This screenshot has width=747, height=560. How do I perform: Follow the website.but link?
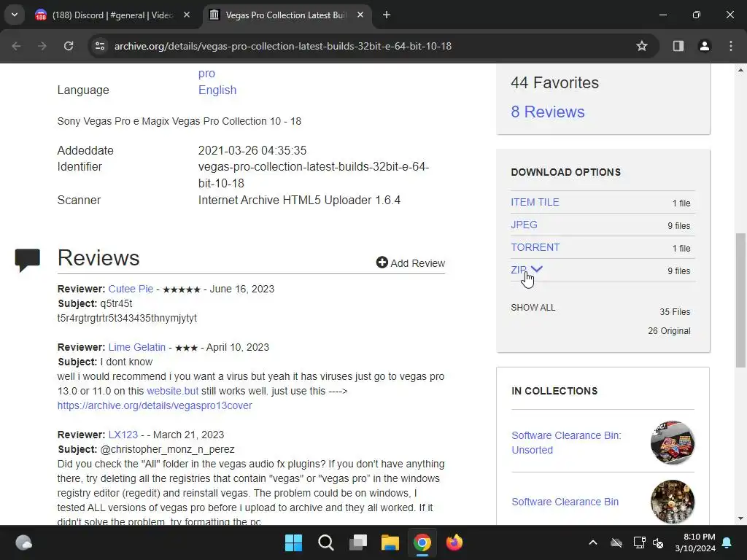(172, 391)
